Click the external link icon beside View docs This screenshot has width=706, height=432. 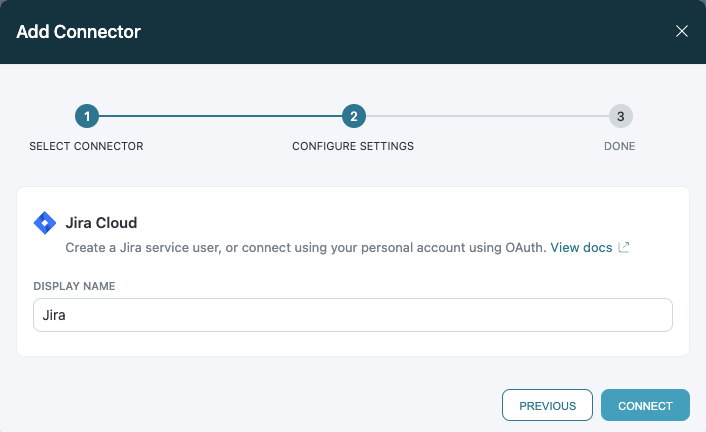point(624,246)
